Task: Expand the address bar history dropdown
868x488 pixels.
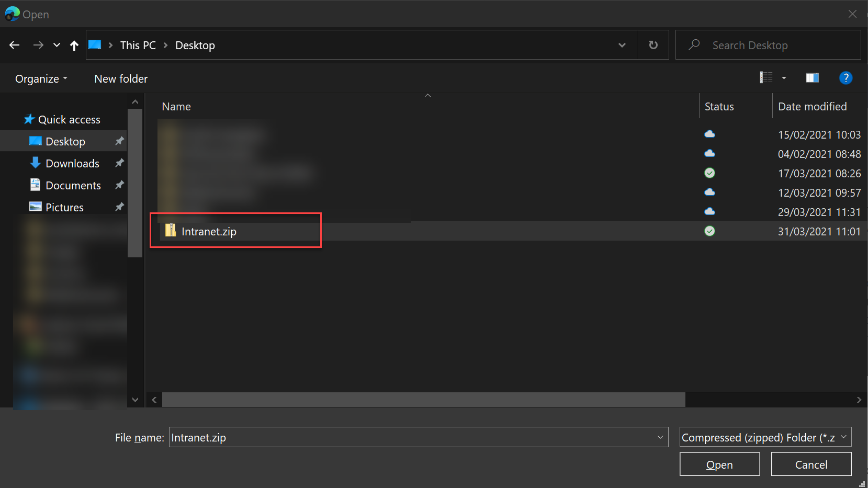Action: [x=622, y=45]
